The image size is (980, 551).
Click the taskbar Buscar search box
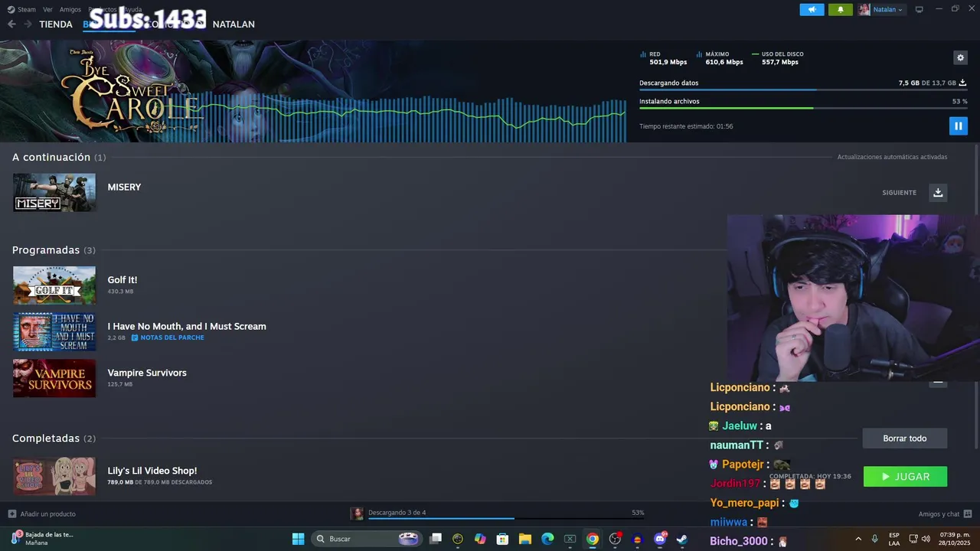(366, 539)
